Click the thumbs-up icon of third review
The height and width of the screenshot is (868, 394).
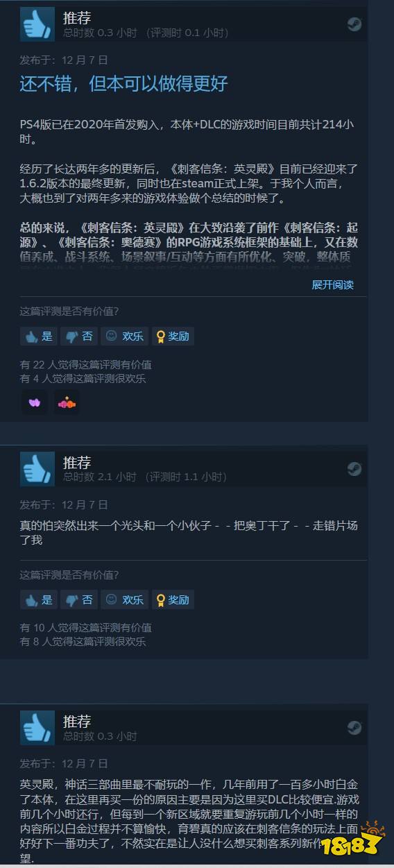tap(37, 728)
